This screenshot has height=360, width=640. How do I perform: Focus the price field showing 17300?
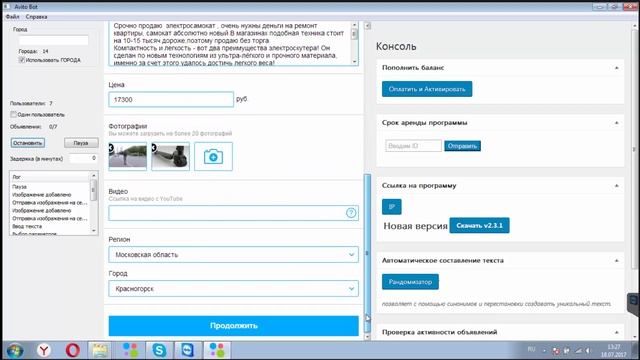(x=171, y=99)
